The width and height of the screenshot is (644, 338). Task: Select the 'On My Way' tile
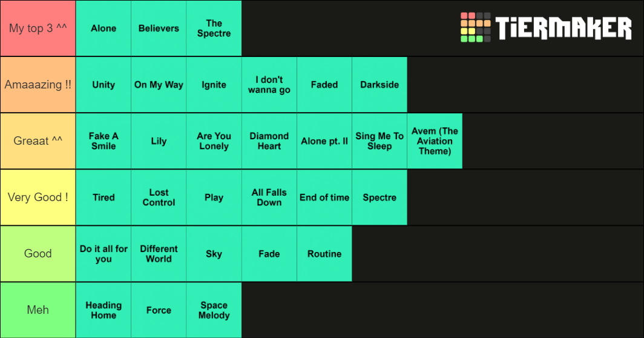point(159,85)
